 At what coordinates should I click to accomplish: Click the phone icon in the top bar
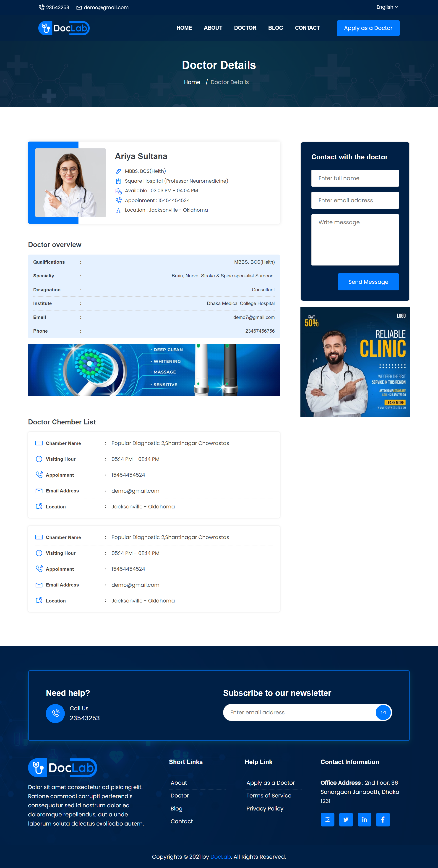pyautogui.click(x=42, y=7)
